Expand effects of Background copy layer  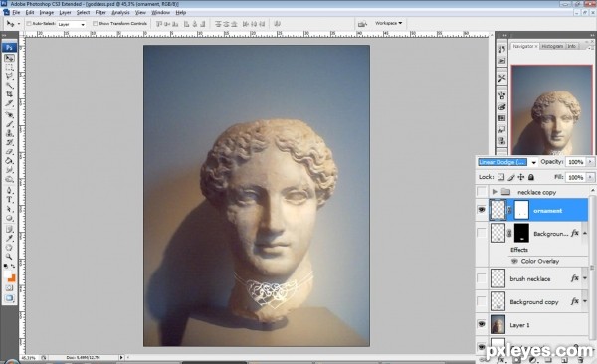coord(585,302)
